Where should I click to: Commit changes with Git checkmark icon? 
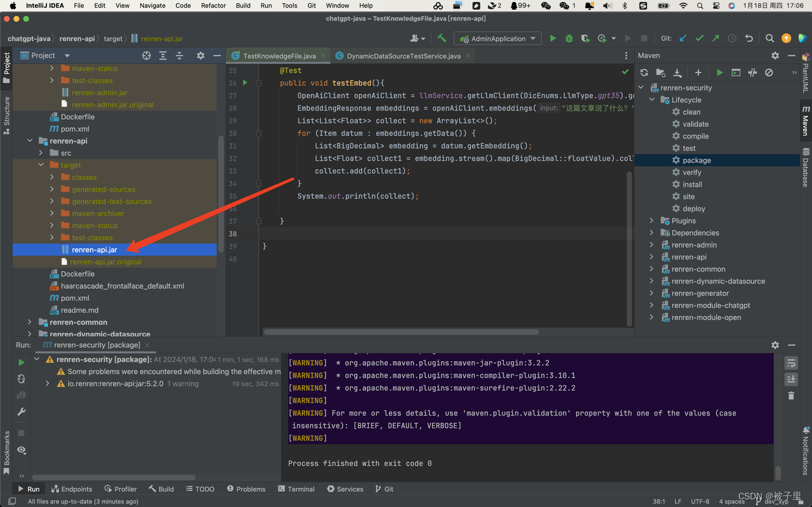pyautogui.click(x=700, y=38)
